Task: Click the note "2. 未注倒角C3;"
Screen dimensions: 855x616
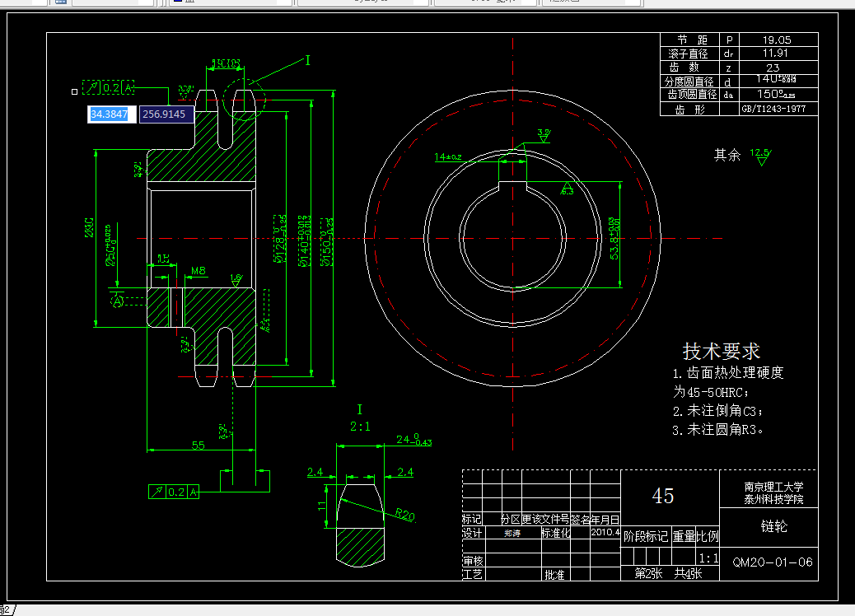Action: 717,410
